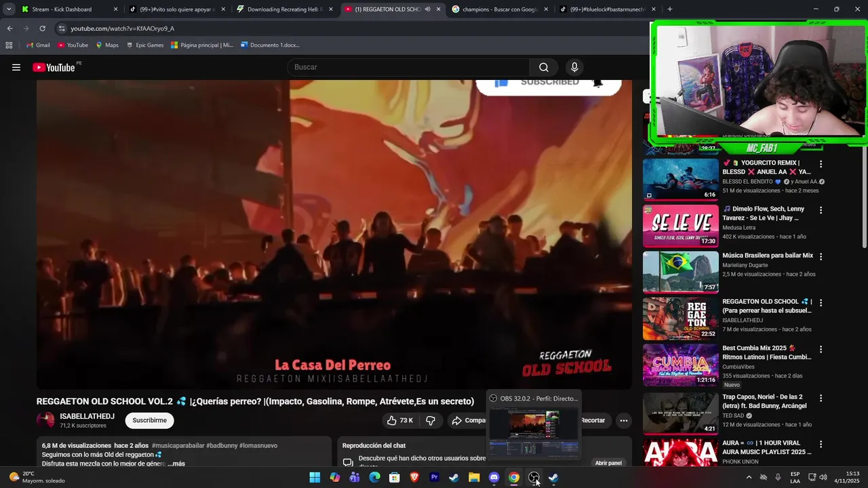Launch Discord from the taskbar
868x488 pixels.
point(494,478)
